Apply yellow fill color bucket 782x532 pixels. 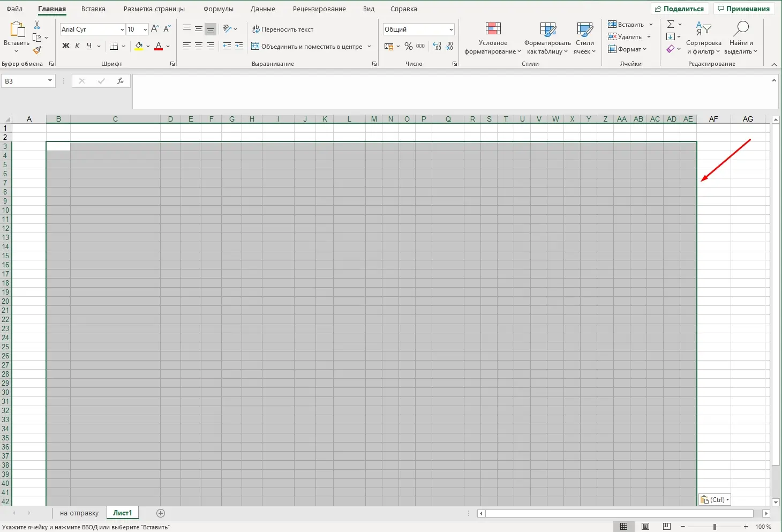coord(139,46)
